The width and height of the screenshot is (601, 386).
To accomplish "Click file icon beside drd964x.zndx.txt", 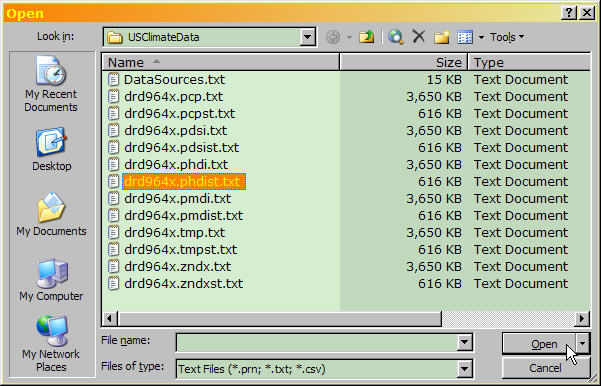I will (x=113, y=266).
